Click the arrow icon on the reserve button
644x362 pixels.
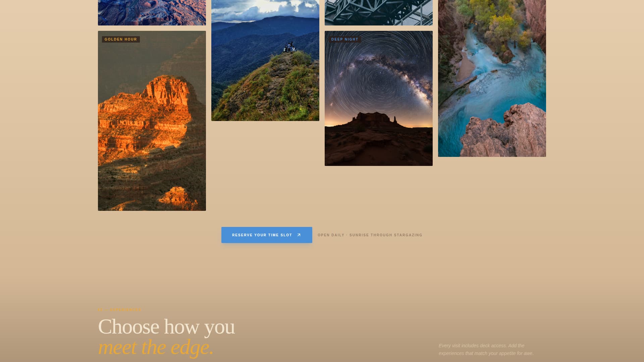pos(299,235)
